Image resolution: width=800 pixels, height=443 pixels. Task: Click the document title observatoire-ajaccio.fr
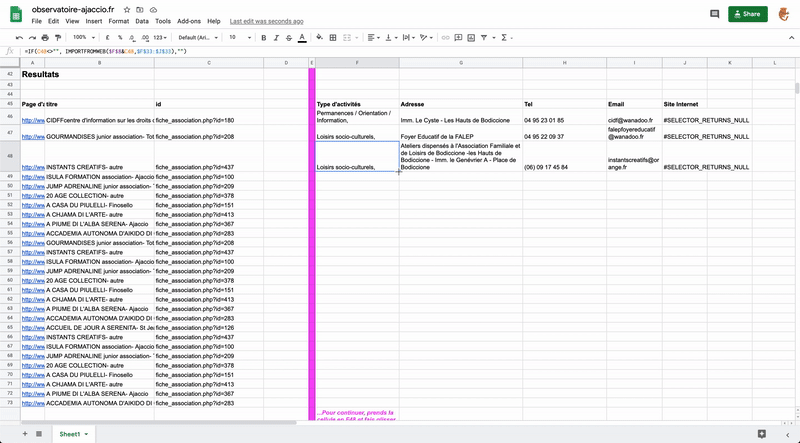73,10
